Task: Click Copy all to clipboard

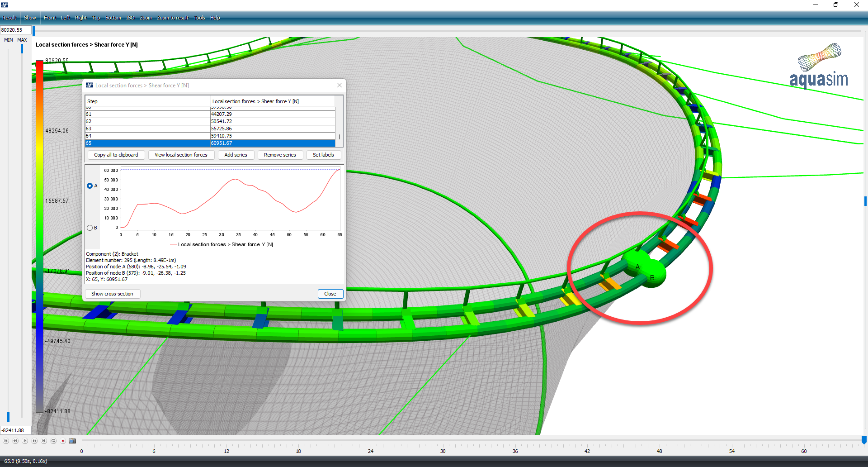Action: [116, 155]
